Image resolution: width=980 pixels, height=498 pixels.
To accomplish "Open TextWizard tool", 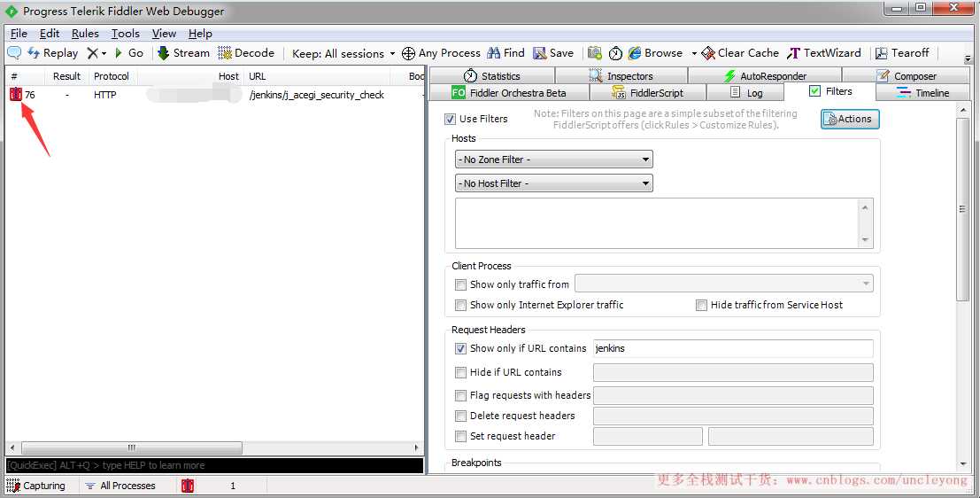I will [x=824, y=53].
